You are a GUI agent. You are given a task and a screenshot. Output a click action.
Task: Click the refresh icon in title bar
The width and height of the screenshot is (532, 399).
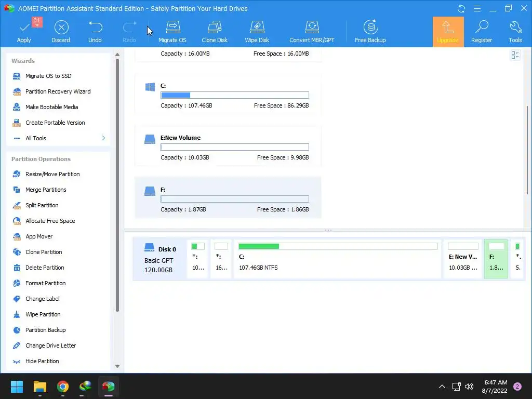click(461, 8)
